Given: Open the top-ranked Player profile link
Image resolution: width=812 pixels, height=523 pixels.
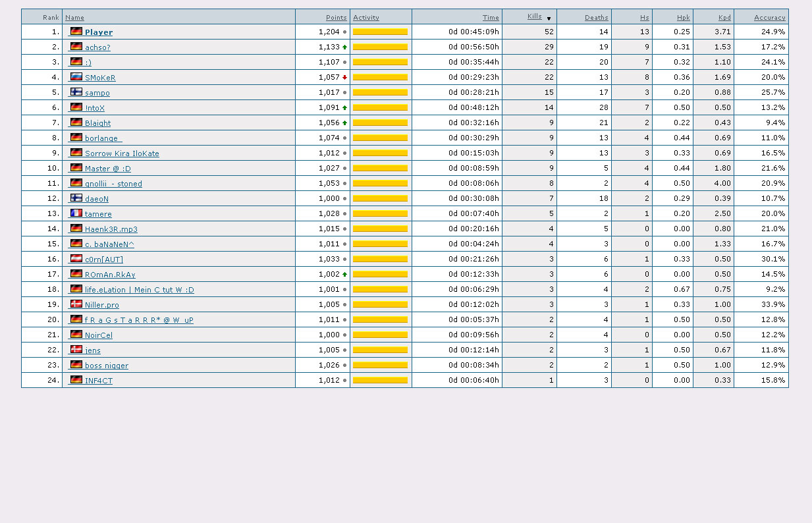Looking at the screenshot, I should pos(99,32).
